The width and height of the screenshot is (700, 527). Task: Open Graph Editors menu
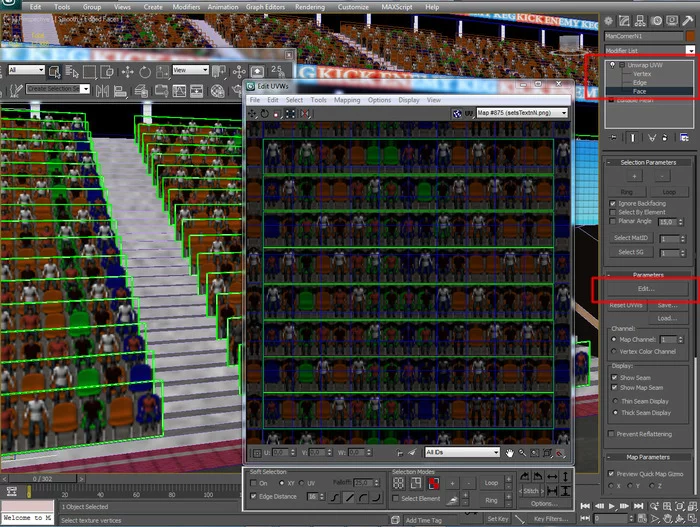265,7
